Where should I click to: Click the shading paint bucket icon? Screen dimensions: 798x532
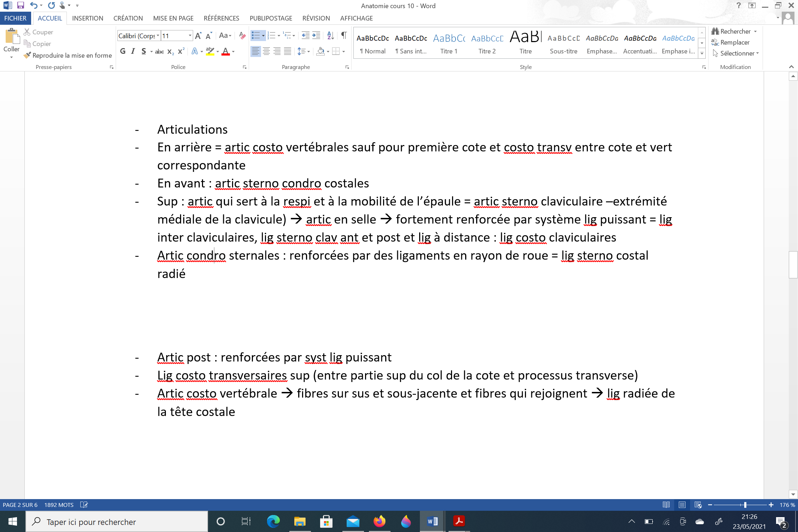click(320, 51)
